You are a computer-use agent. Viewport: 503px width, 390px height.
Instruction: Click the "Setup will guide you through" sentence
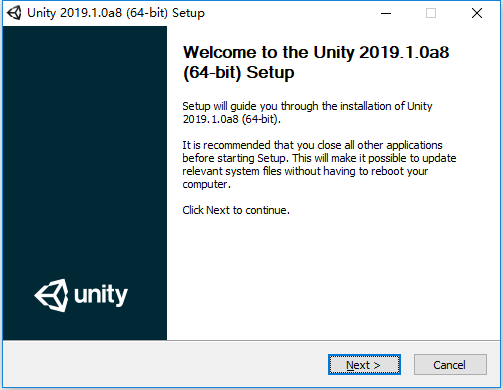point(307,106)
